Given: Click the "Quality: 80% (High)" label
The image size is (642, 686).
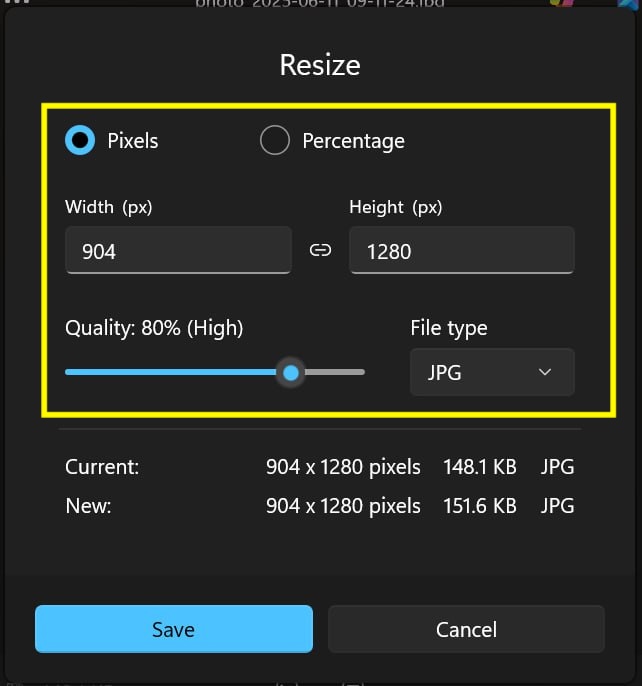Looking at the screenshot, I should click(x=154, y=327).
